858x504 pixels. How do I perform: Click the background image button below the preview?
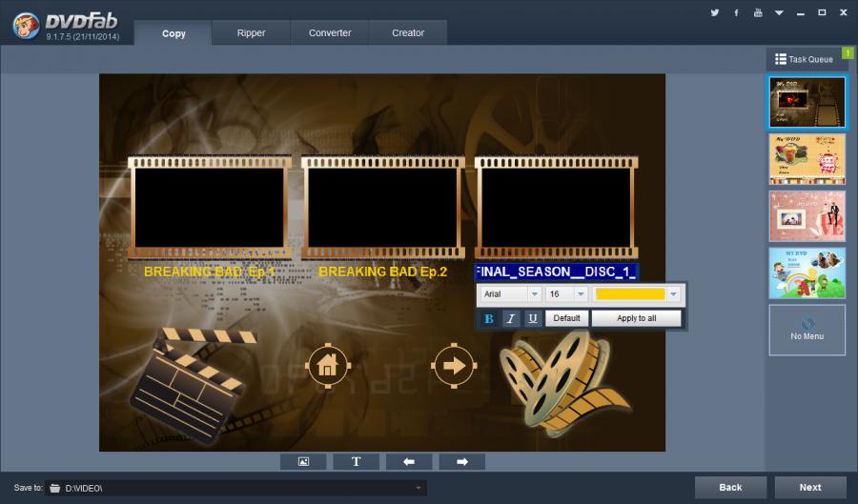coord(303,462)
